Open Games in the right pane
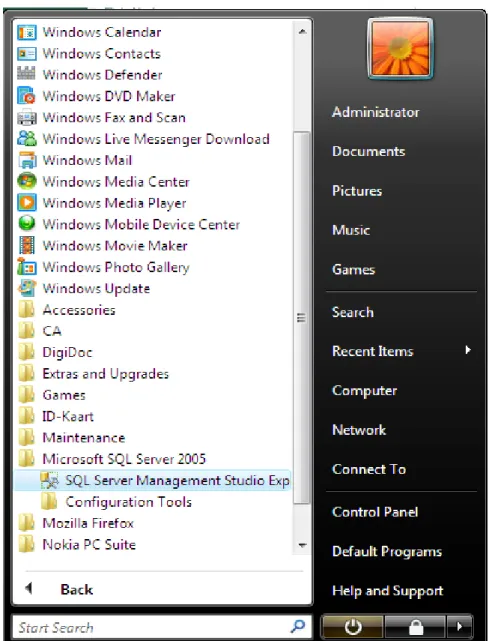489x641 pixels. (x=353, y=269)
